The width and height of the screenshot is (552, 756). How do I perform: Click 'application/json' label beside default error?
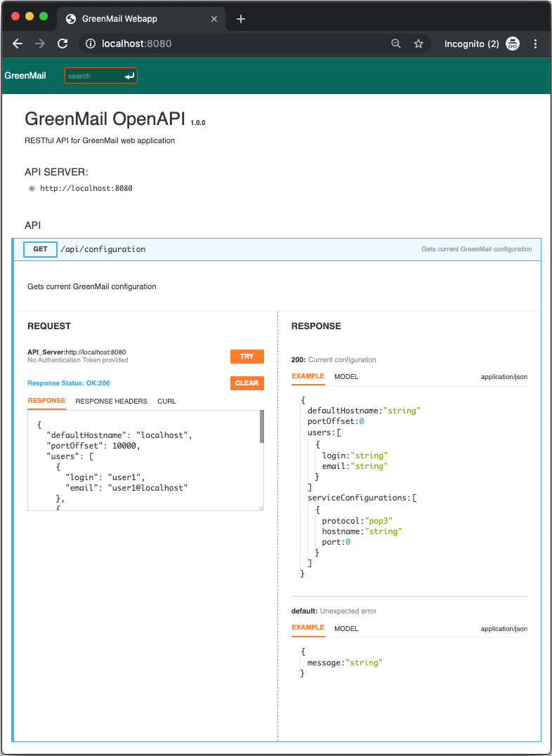(x=504, y=629)
